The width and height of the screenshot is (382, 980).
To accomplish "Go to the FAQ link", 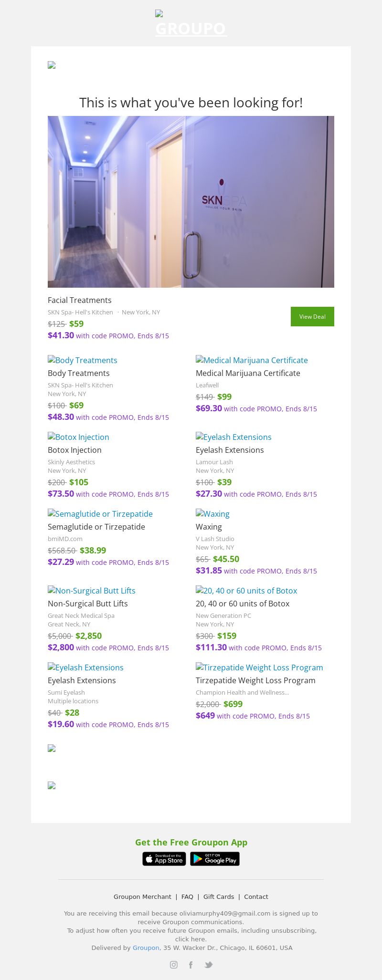I will (187, 897).
